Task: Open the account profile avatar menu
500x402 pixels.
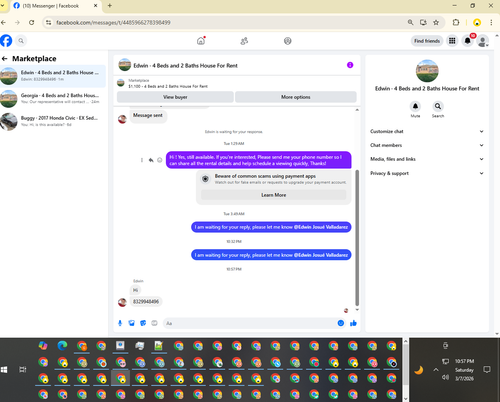Action: click(x=482, y=41)
